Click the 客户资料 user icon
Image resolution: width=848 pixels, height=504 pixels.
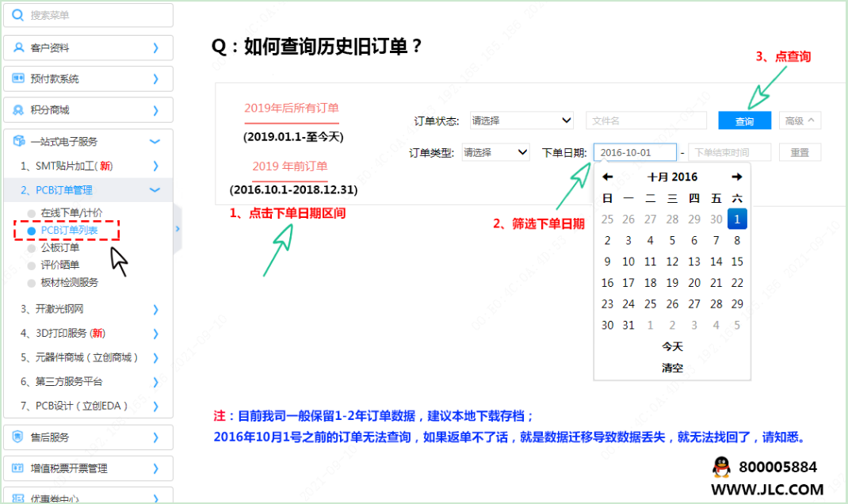[19, 48]
